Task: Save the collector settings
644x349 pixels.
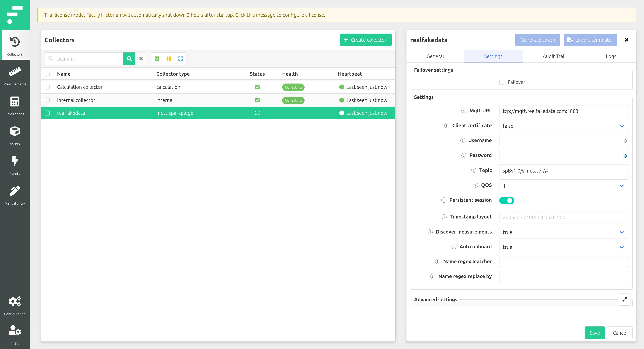Action: point(595,333)
